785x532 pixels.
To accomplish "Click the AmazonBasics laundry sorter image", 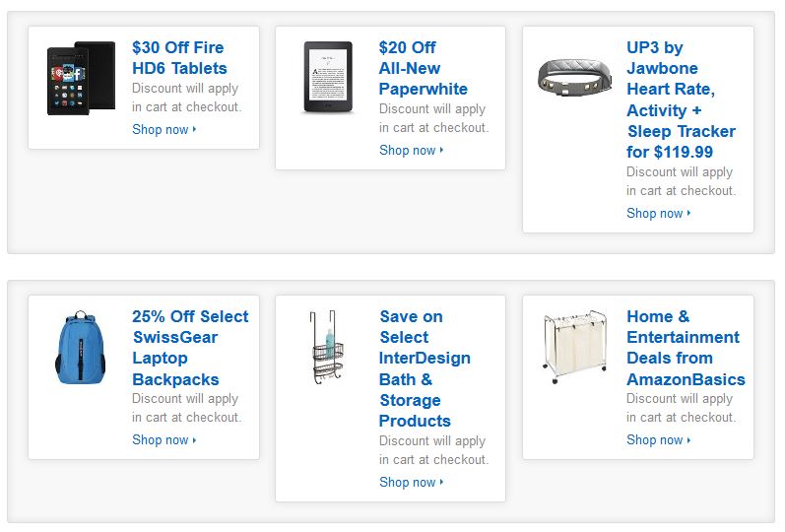I will [575, 347].
